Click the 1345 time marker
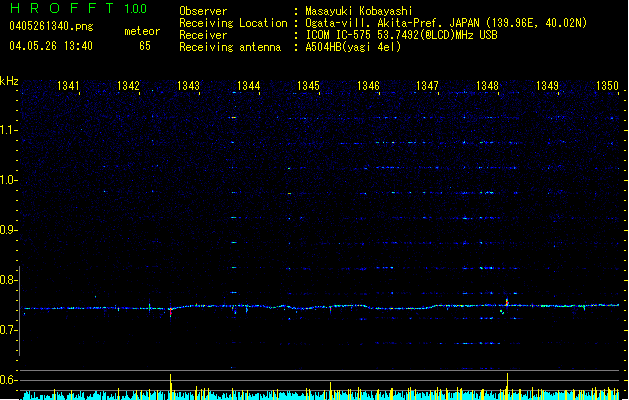Viewport: 629px width, 400px height. click(x=308, y=87)
